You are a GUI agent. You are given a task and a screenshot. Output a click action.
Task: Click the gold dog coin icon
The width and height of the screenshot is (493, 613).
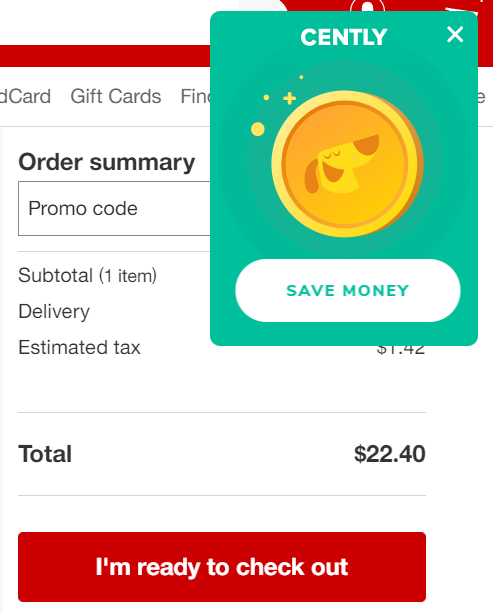click(x=347, y=164)
